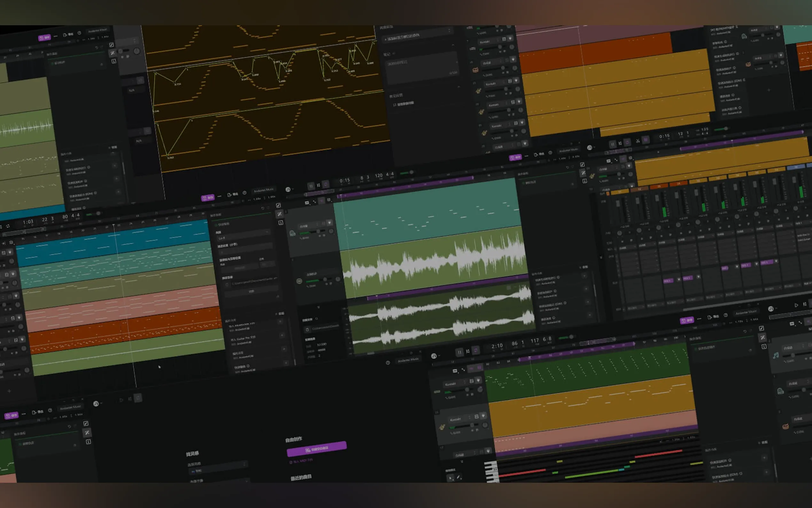The width and height of the screenshot is (812, 508).
Task: Click the violin icon on the orange Kontakt track
Action: pyautogui.click(x=442, y=427)
